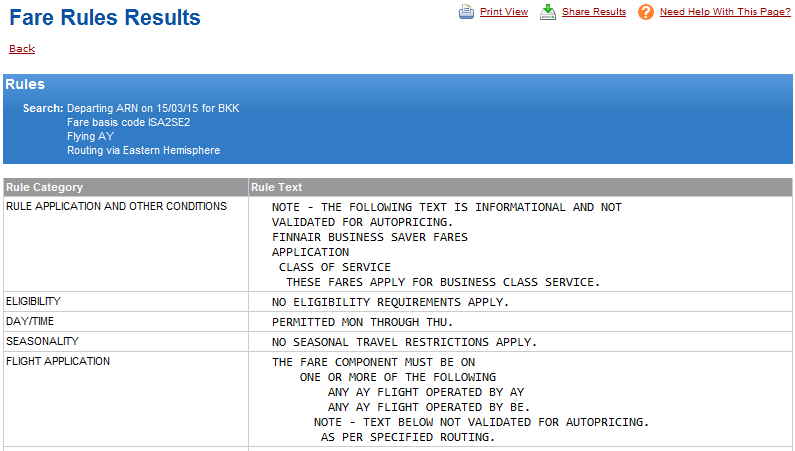Click the No Eligibility Requirements Apply text

390,302
